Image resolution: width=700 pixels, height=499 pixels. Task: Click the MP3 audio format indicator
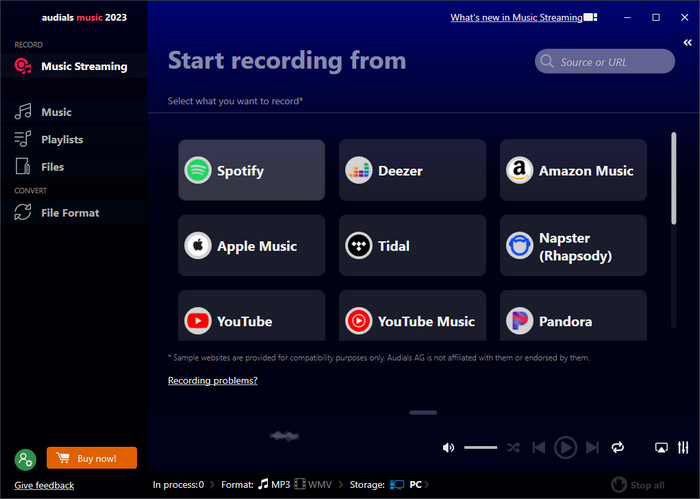click(x=280, y=485)
